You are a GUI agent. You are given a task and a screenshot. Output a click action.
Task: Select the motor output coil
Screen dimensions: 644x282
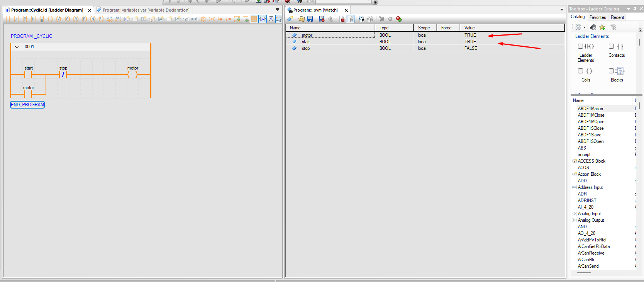(132, 74)
